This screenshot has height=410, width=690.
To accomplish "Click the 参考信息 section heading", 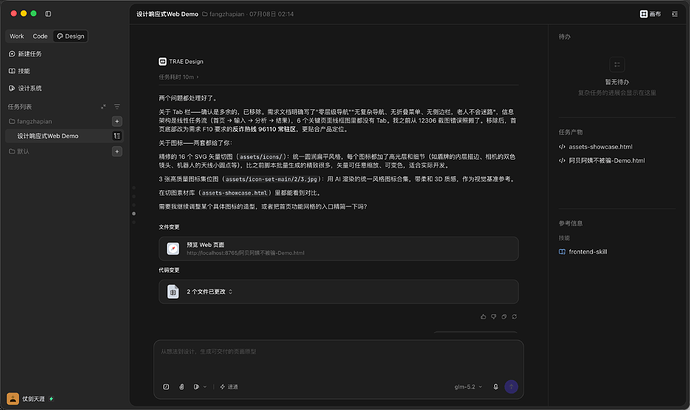I will 570,223.
